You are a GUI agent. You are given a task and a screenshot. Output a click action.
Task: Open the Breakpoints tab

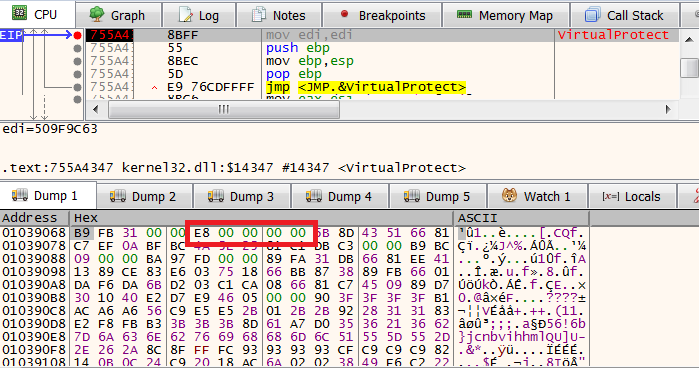(382, 15)
